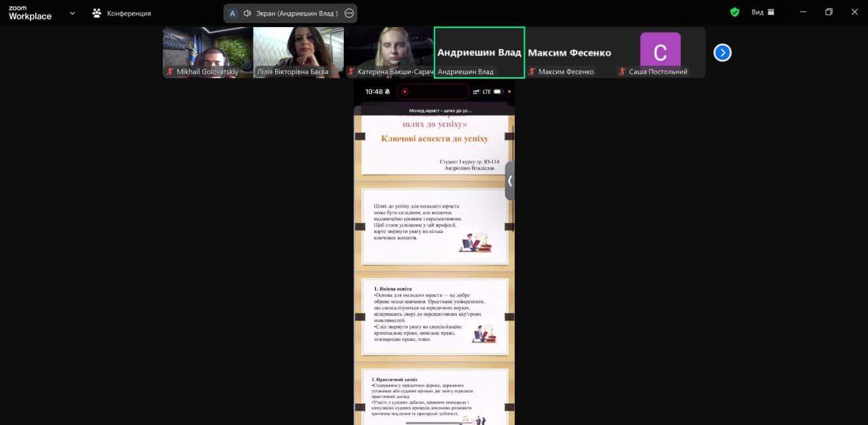Click the green encryption shield icon
Screen dimensions: 868x425
coord(734,12)
